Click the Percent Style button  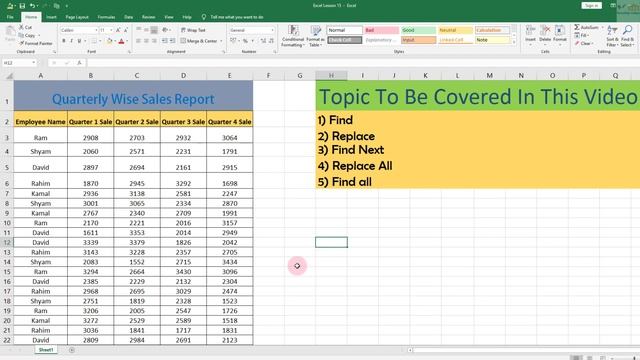245,41
